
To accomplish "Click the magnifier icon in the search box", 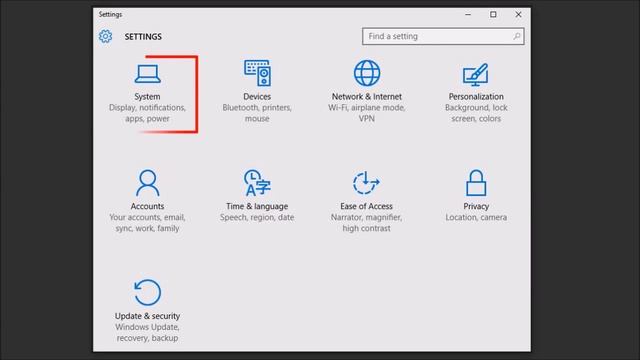I will [x=517, y=36].
